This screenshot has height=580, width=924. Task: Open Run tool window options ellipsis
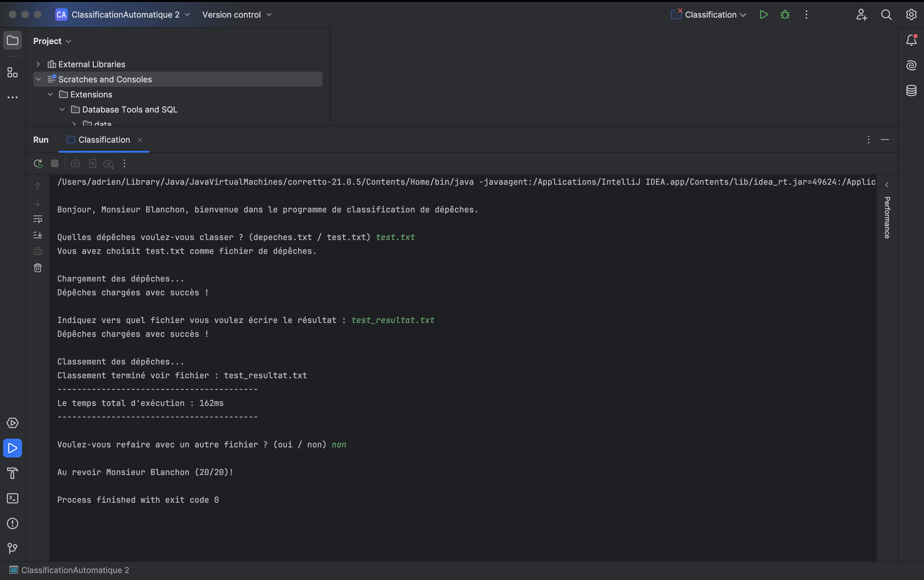pyautogui.click(x=868, y=140)
